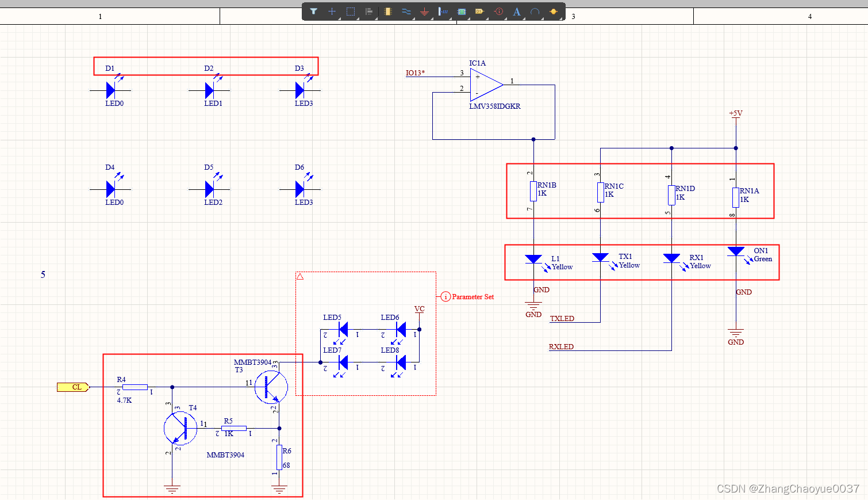Click the R6 resistor designator

coord(287,451)
